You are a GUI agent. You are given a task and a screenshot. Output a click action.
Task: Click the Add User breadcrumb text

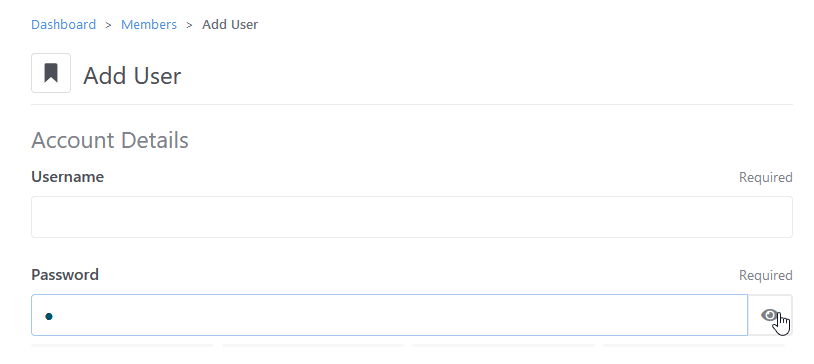[x=230, y=24]
